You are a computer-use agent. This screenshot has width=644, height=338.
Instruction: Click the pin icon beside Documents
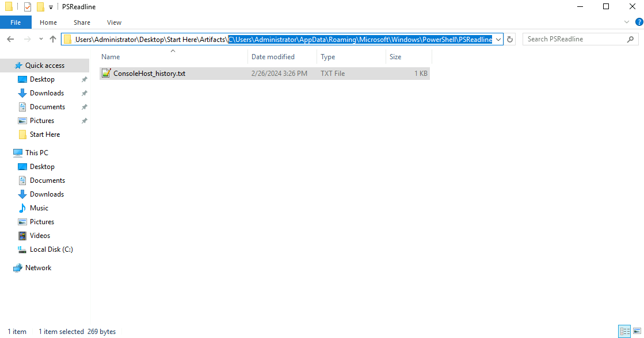point(84,107)
